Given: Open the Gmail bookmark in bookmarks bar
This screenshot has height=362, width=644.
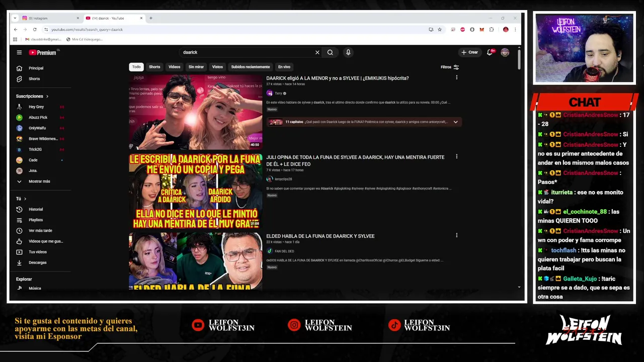Looking at the screenshot, I should pos(43,39).
